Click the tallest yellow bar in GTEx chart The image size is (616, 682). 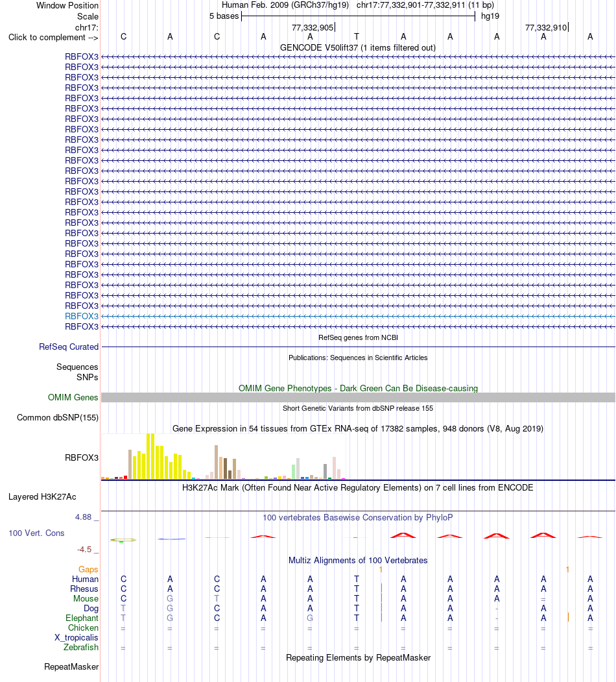(150, 456)
